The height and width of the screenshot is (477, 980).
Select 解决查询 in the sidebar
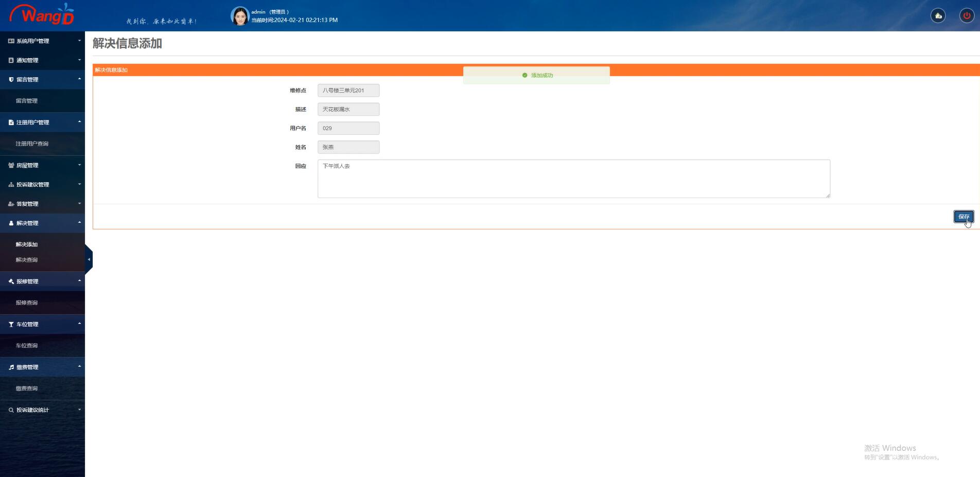(27, 260)
